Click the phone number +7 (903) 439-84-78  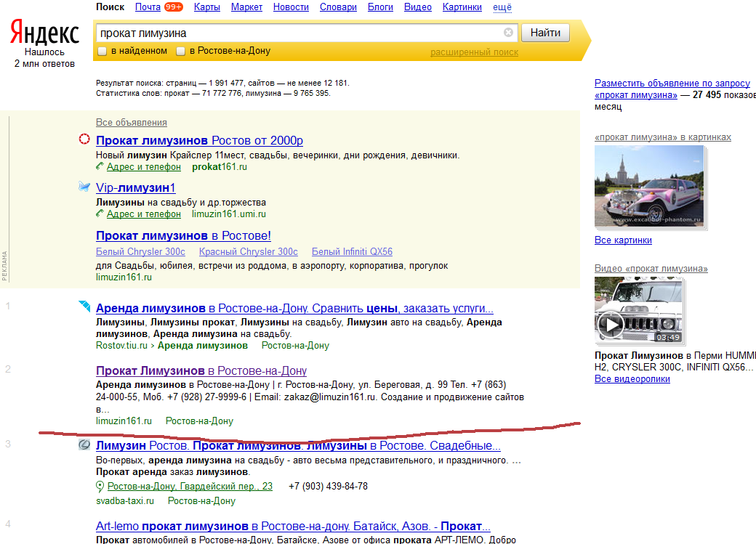[x=328, y=486]
